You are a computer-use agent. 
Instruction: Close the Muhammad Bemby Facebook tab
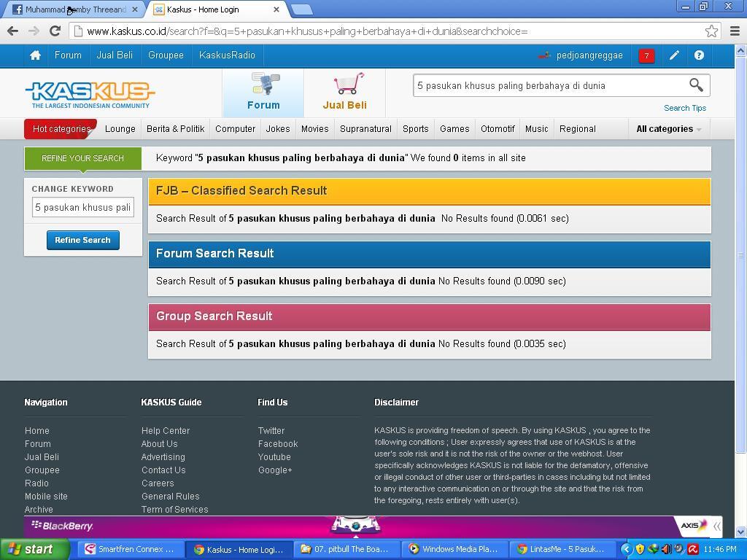tap(135, 9)
